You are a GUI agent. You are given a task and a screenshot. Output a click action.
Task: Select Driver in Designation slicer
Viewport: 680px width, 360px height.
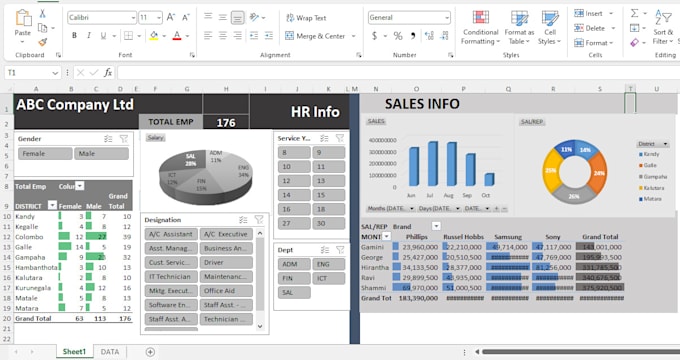(226, 262)
